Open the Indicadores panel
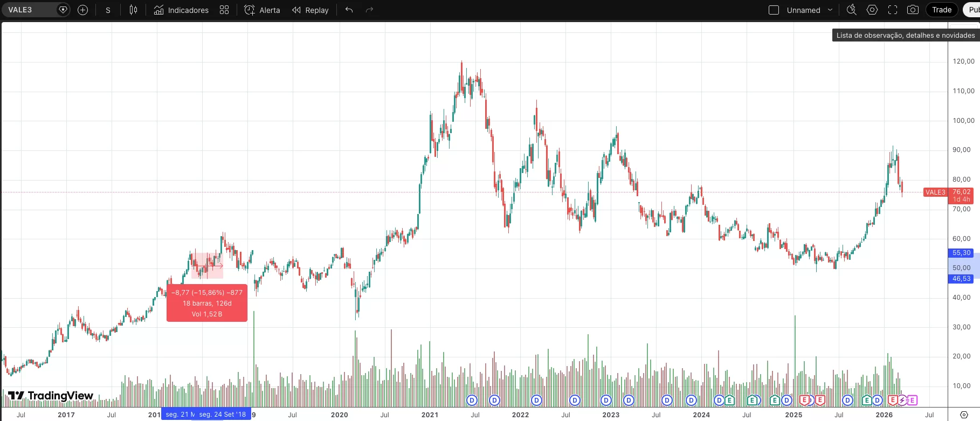980x421 pixels. click(181, 10)
